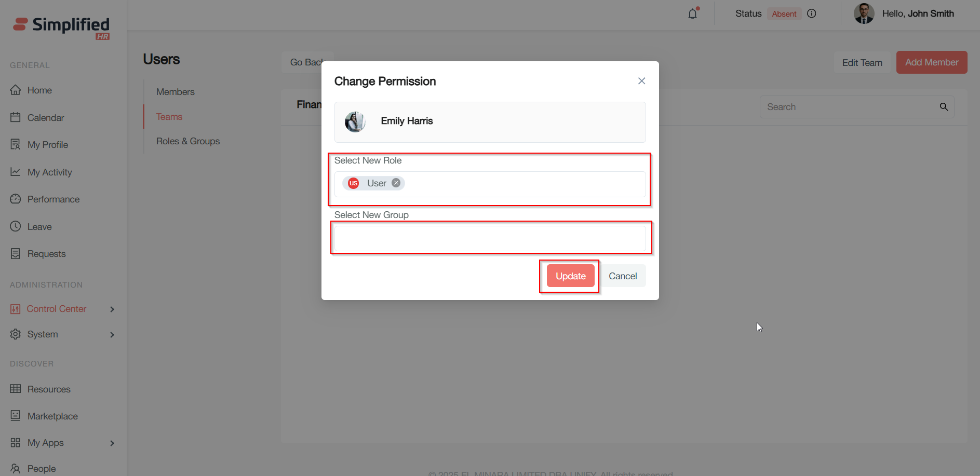The image size is (980, 476).
Task: Cancel the permission change
Action: tap(623, 276)
